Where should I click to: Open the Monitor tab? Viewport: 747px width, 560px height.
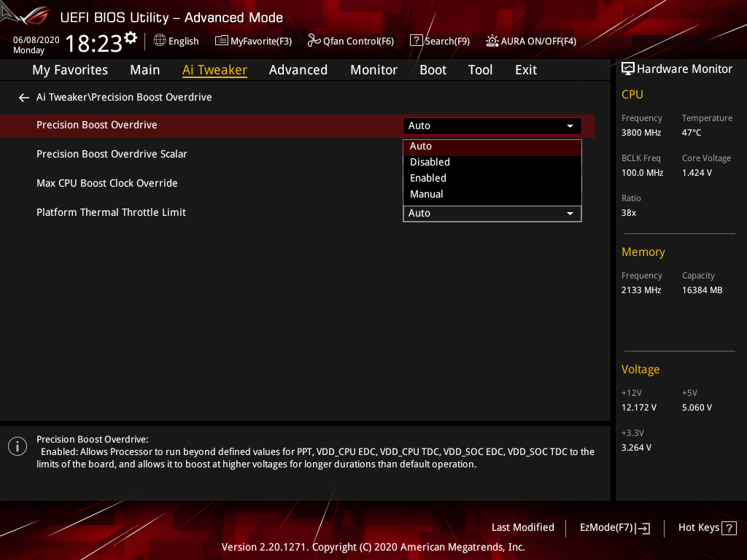373,70
